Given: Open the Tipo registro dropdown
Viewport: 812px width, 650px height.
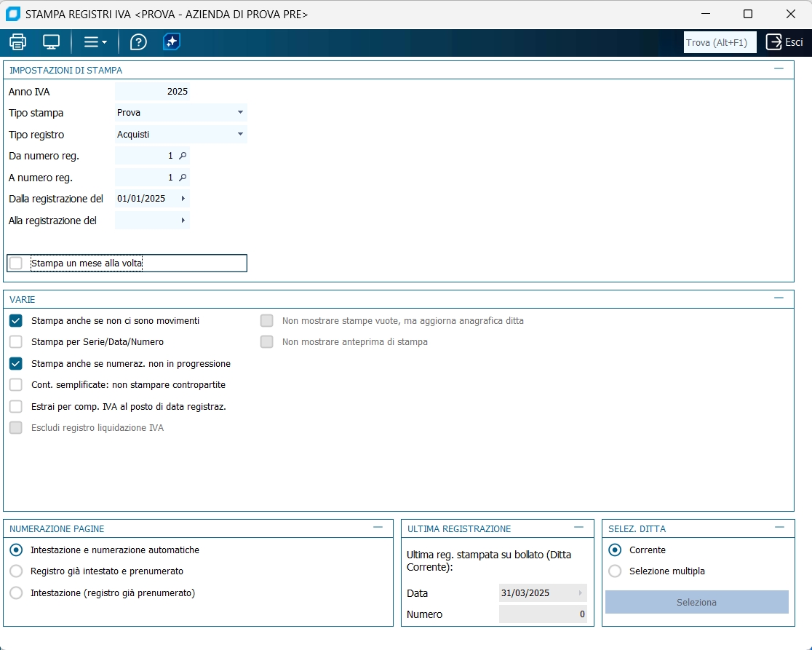Looking at the screenshot, I should pos(240,135).
